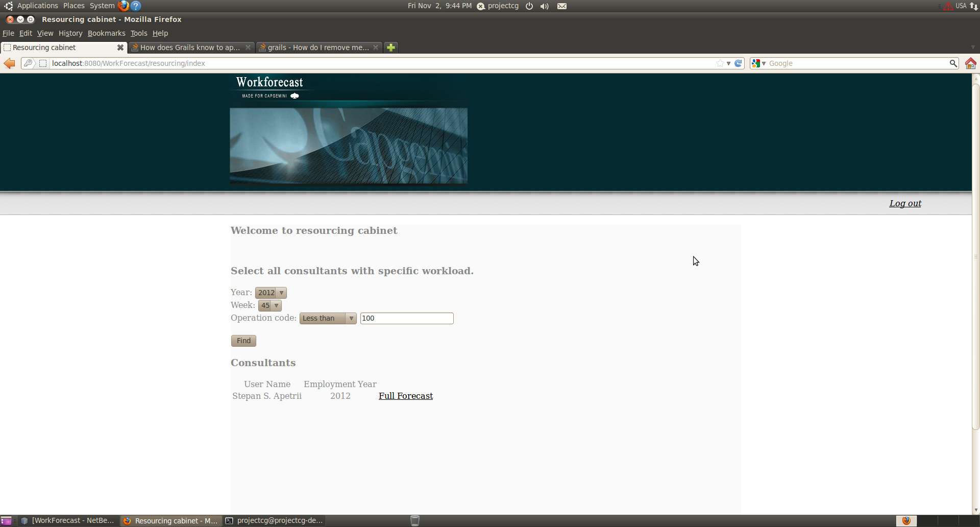Open the 'Less than' operation dropdown
The height and width of the screenshot is (527, 980).
tap(328, 318)
